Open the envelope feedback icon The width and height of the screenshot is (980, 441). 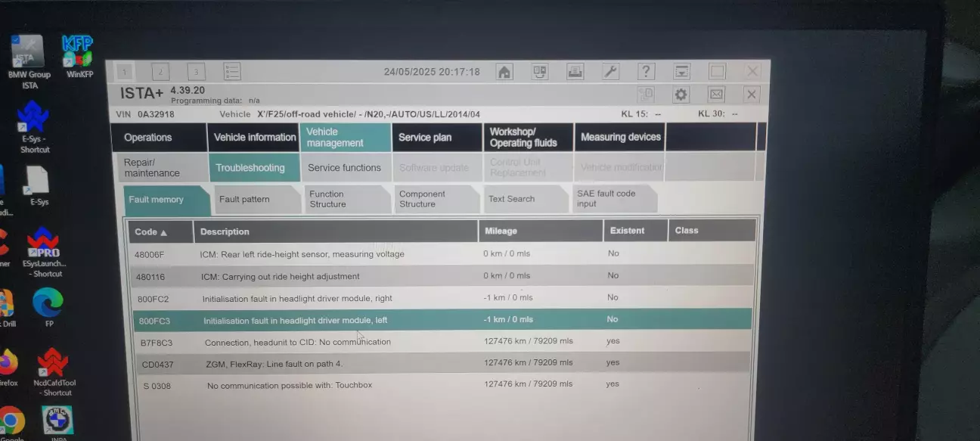(x=716, y=95)
